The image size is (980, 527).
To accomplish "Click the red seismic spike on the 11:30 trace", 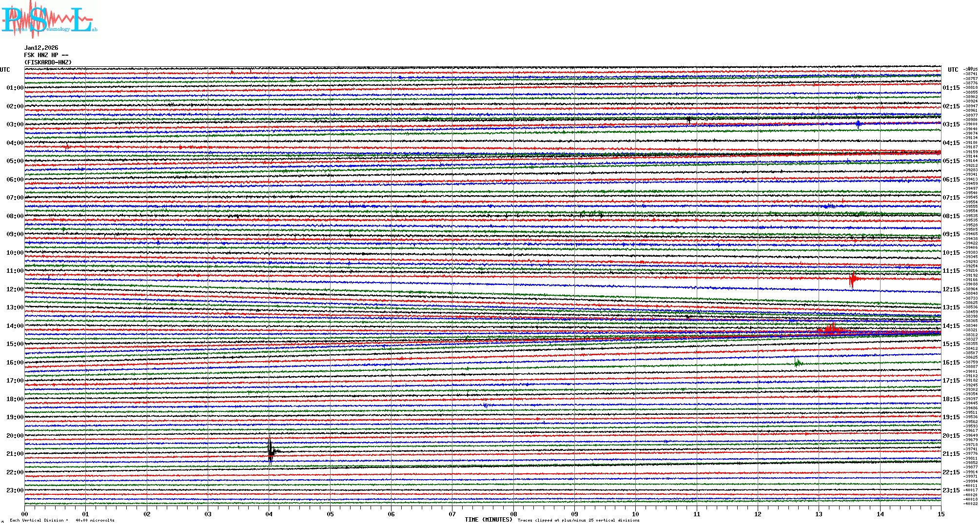I will [x=853, y=280].
